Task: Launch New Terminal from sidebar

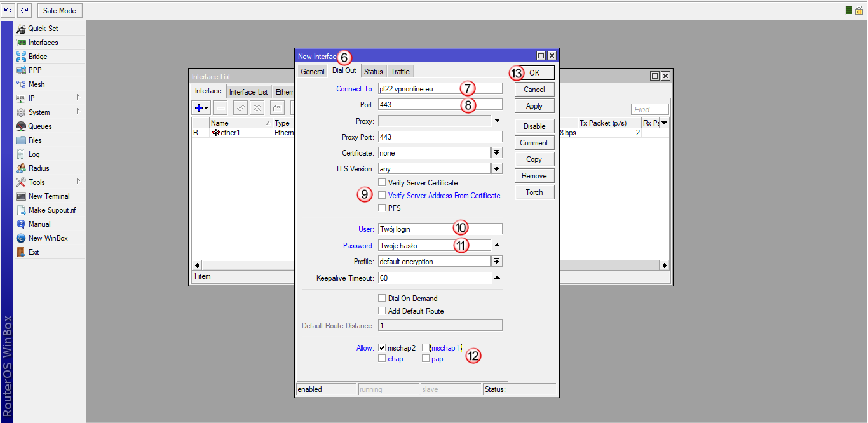Action: click(48, 196)
